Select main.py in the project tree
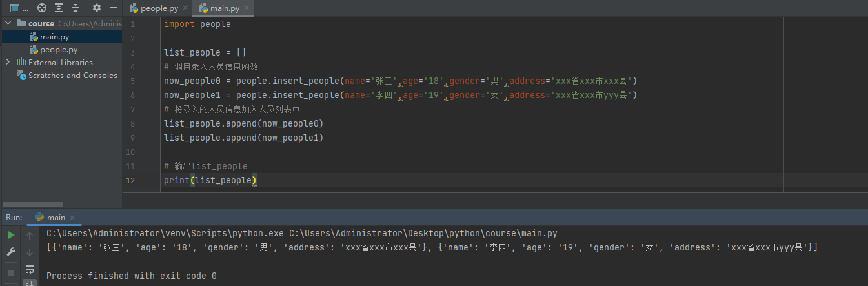Viewport: 868px width, 286px height. 54,37
